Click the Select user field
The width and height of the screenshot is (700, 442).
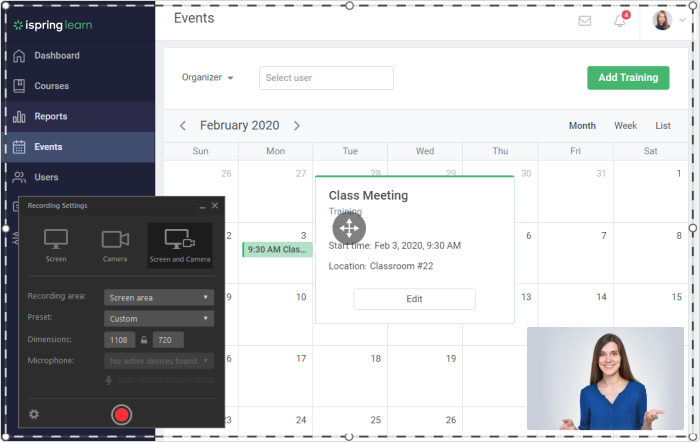326,78
